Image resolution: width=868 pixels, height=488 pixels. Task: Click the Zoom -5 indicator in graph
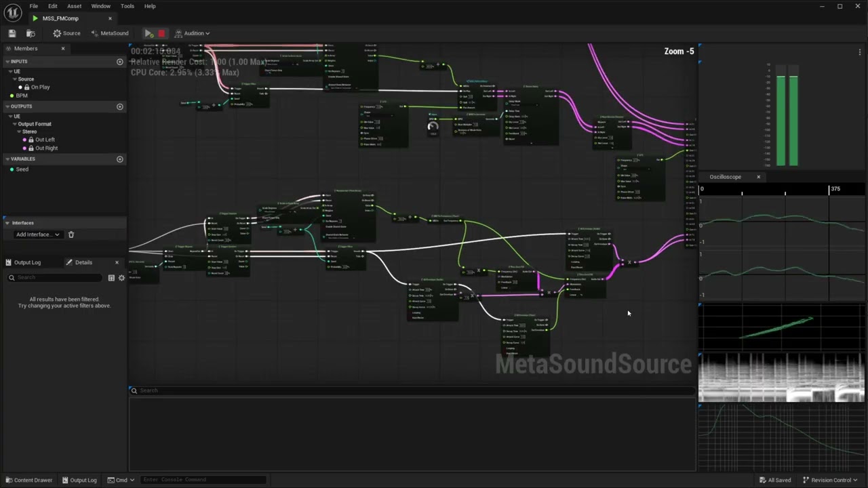tap(679, 52)
